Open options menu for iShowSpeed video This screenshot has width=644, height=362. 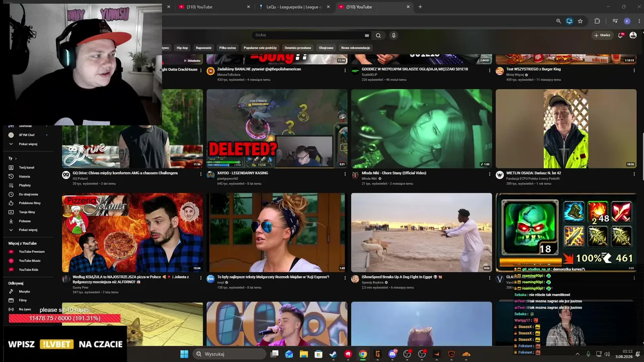490,278
